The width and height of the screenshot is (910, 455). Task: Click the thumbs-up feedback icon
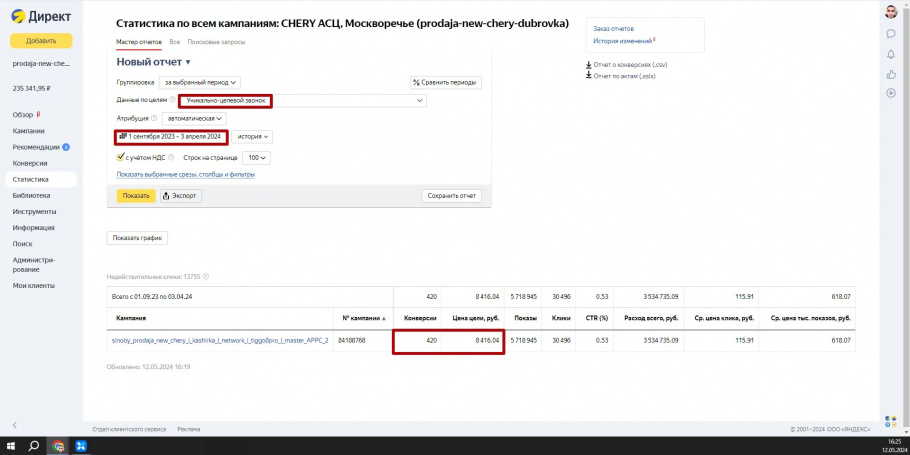click(x=890, y=74)
